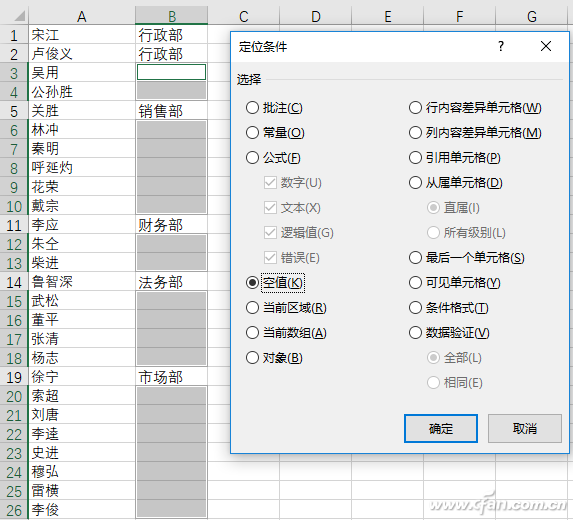Click the 市场部 cell
The height and width of the screenshot is (521, 573).
click(171, 377)
